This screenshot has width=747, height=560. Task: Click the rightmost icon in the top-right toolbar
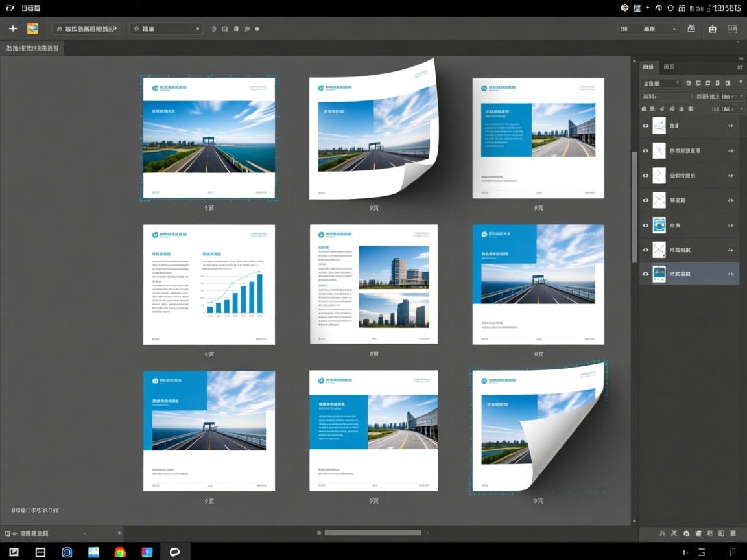733,29
